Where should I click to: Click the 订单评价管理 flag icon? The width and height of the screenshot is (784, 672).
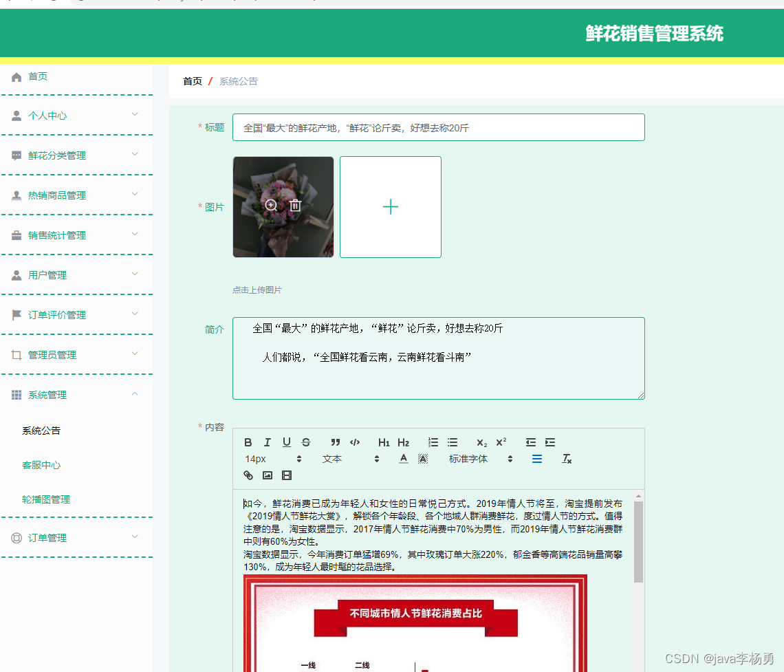[17, 315]
